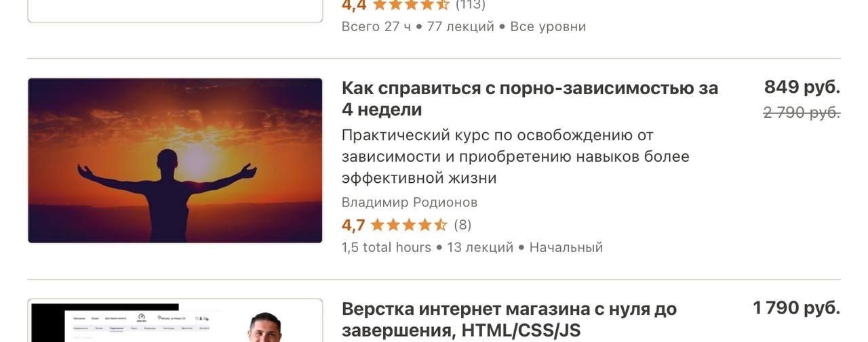Click the star icons beside 4,7
Image resolution: width=868 pixels, height=342 pixels.
[x=409, y=225]
